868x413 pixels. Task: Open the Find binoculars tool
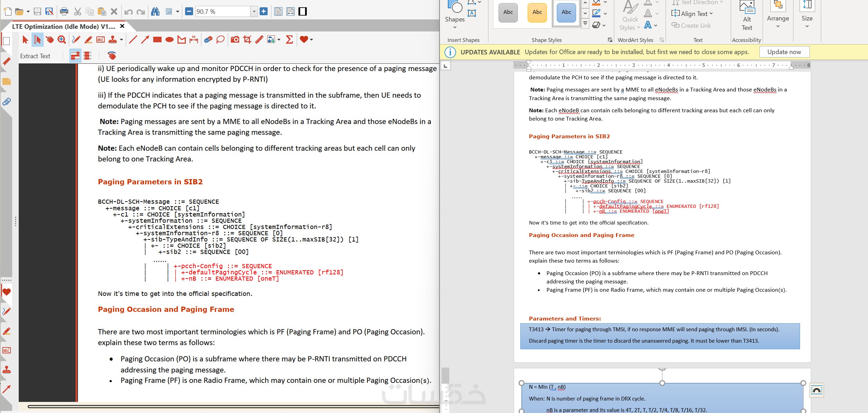(155, 12)
